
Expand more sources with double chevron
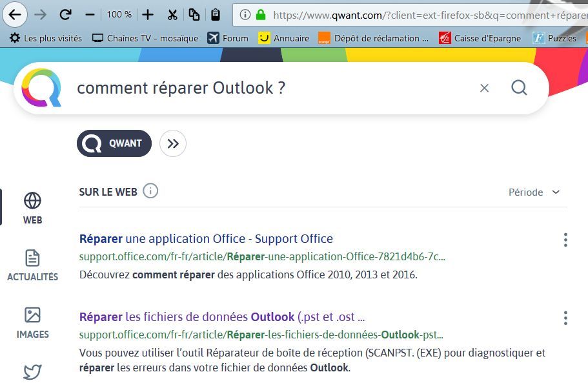pyautogui.click(x=173, y=143)
